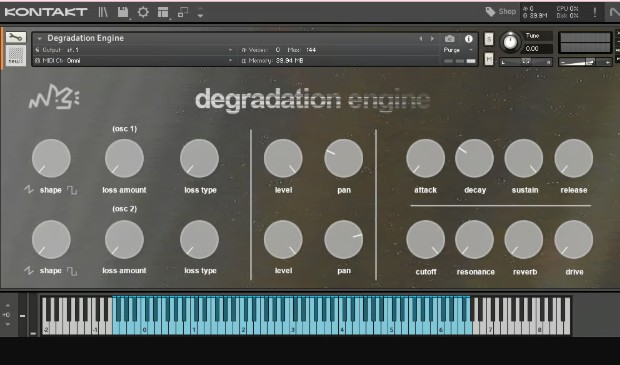620x365 pixels.
Task: Expand the instrument name dropdown arrow
Action: (x=39, y=39)
